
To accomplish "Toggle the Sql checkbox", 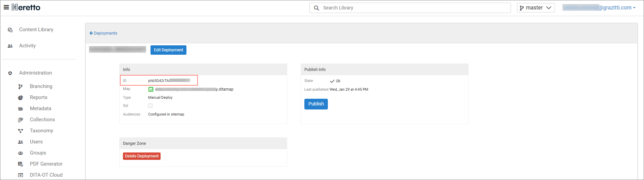I will (150, 106).
